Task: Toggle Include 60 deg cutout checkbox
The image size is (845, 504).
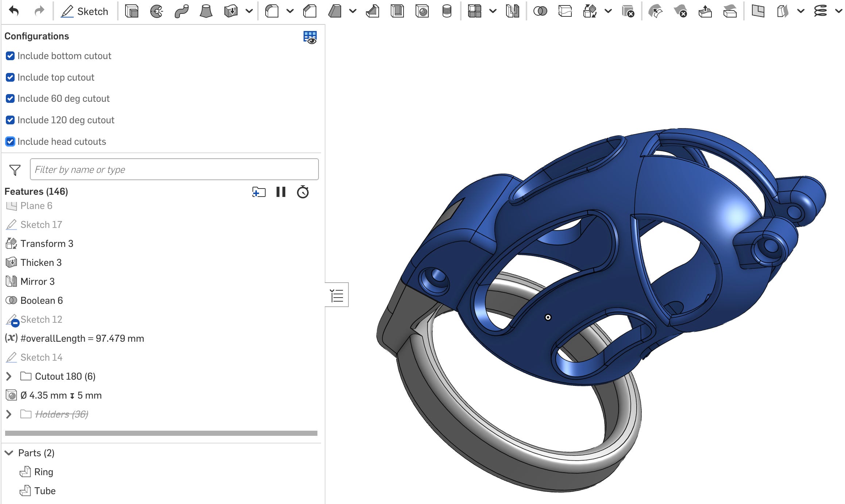Action: point(10,98)
